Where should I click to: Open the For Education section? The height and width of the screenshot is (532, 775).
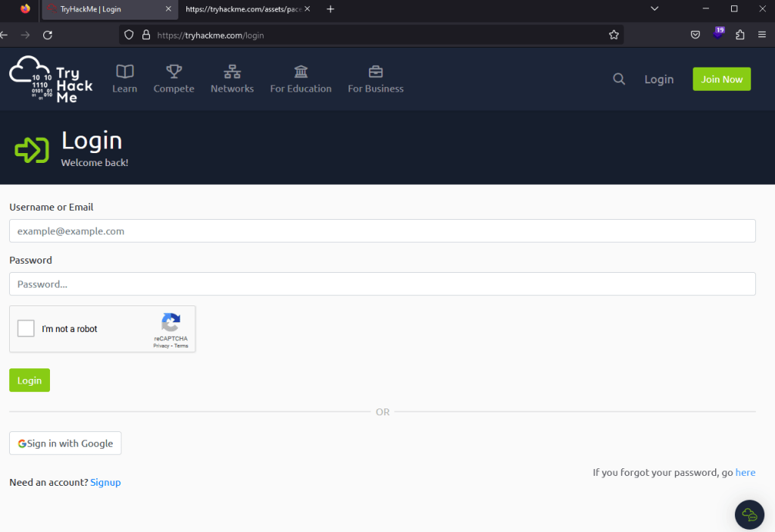pyautogui.click(x=301, y=79)
